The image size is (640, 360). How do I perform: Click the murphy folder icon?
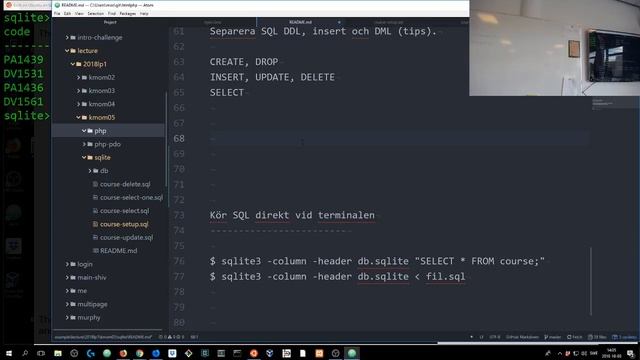pos(73,318)
